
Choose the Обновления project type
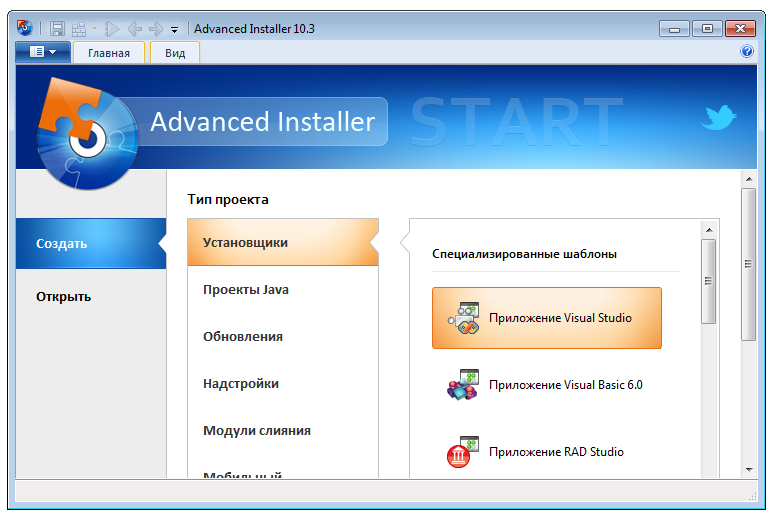pos(283,336)
